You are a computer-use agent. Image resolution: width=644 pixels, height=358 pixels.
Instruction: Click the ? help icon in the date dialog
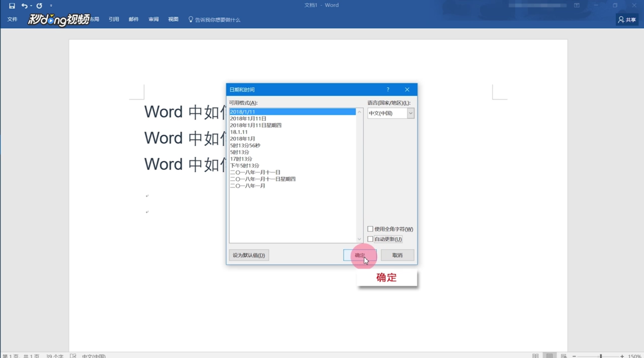point(388,89)
